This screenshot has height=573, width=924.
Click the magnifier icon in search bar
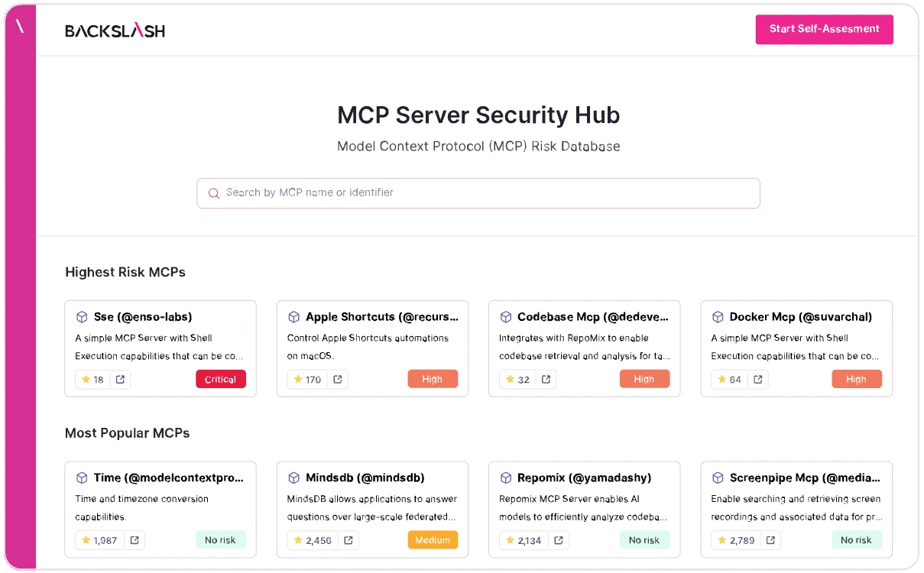tap(214, 193)
